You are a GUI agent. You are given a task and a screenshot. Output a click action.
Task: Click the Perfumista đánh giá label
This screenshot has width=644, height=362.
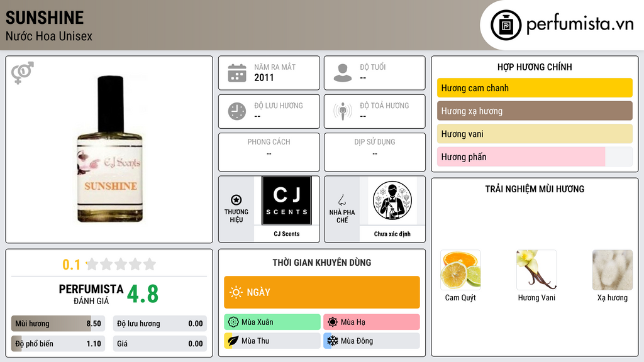click(91, 294)
